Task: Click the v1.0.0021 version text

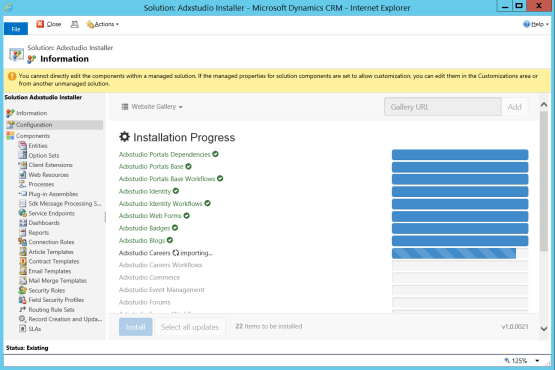Action: [515, 326]
